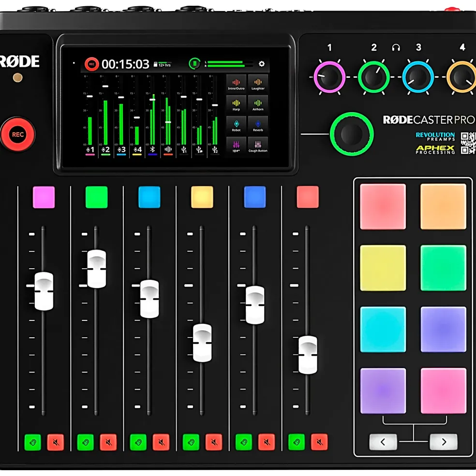This screenshot has width=476, height=476.
Task: Mute the pink channel with its red button
Action: coord(56,442)
